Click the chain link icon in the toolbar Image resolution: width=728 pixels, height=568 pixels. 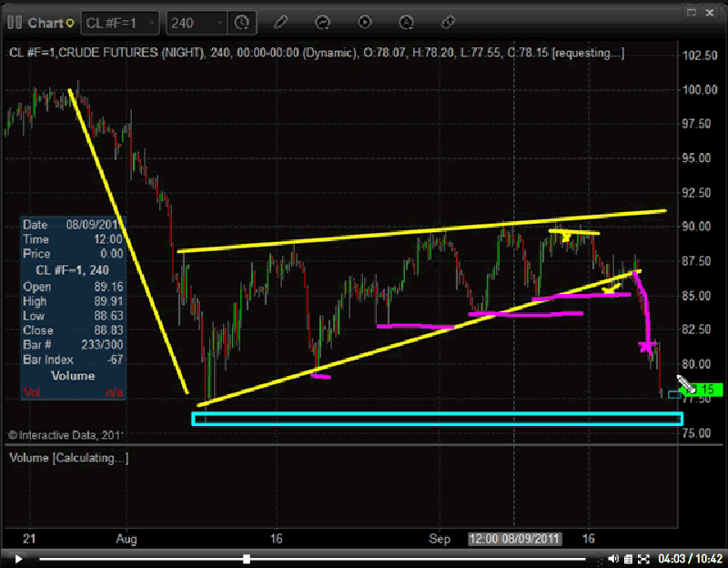point(448,22)
